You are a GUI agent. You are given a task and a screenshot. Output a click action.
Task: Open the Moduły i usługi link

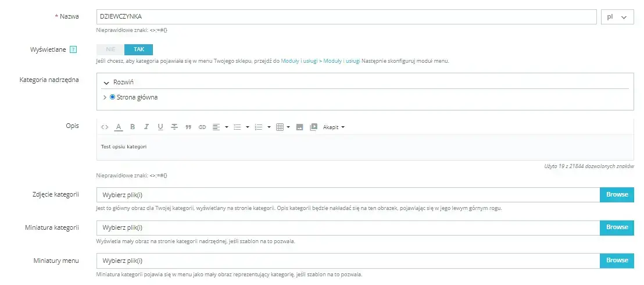[x=300, y=61]
